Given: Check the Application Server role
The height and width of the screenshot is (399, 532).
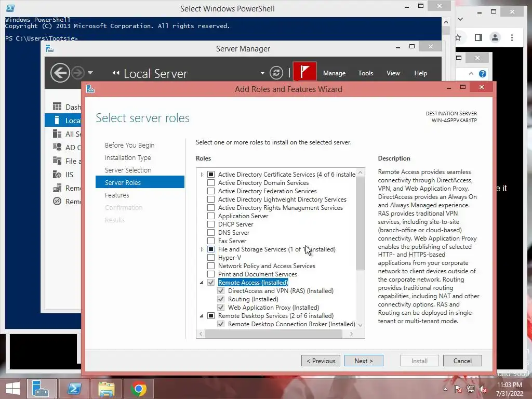Looking at the screenshot, I should [211, 216].
